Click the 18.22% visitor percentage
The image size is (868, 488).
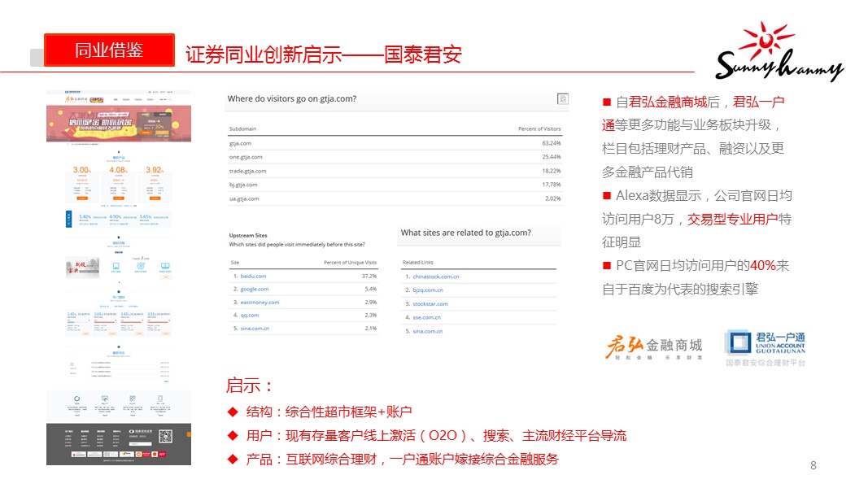pyautogui.click(x=552, y=171)
